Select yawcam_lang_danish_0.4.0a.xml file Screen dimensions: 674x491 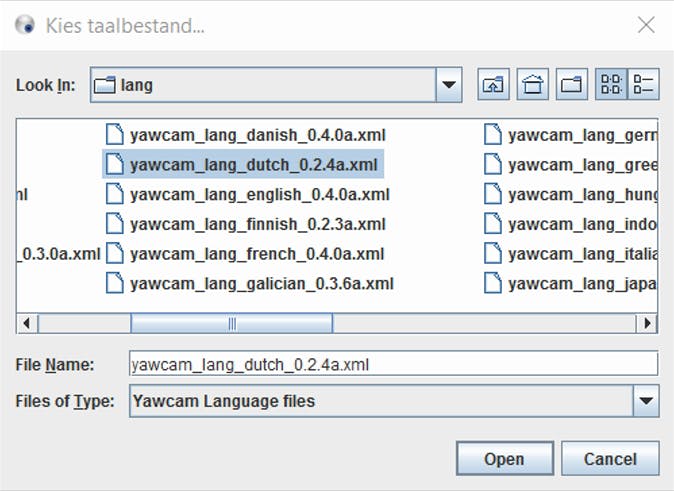coord(257,134)
